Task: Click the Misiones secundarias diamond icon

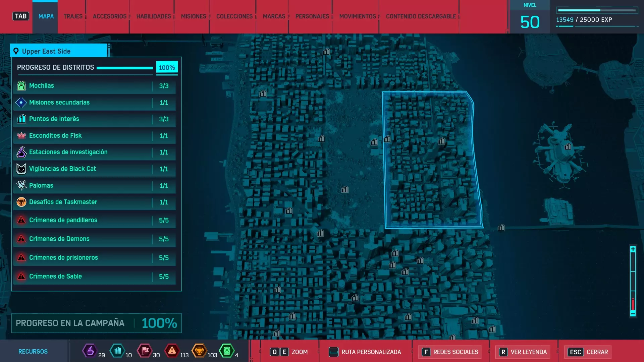Action: (x=21, y=103)
